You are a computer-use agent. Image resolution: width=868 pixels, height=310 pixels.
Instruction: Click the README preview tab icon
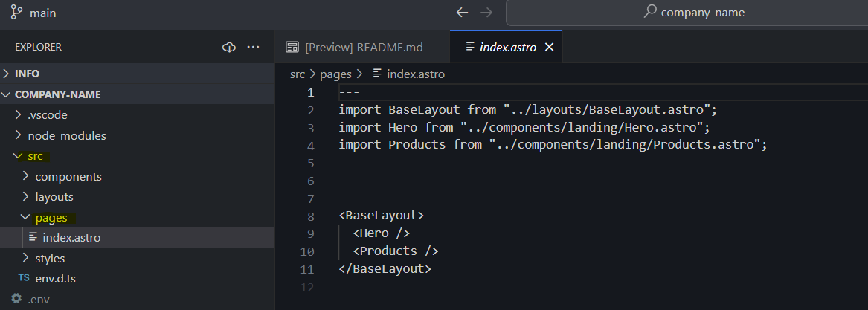tap(292, 47)
